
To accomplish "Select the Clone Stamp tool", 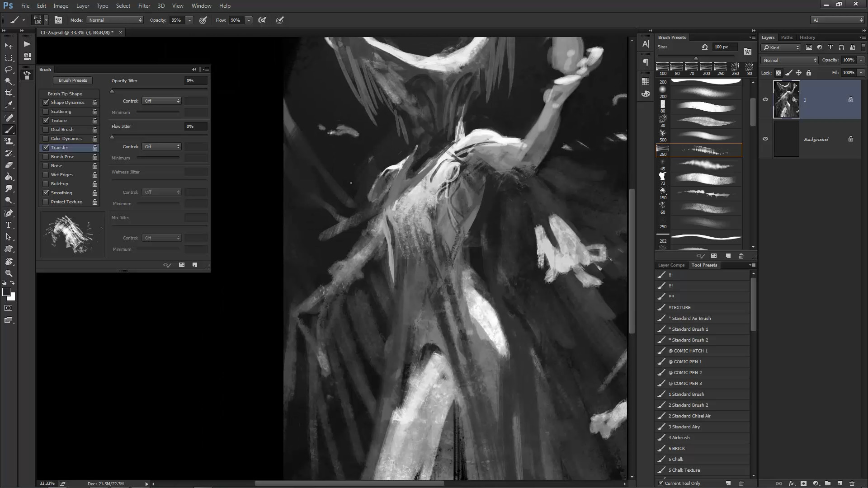I will coord(9,141).
